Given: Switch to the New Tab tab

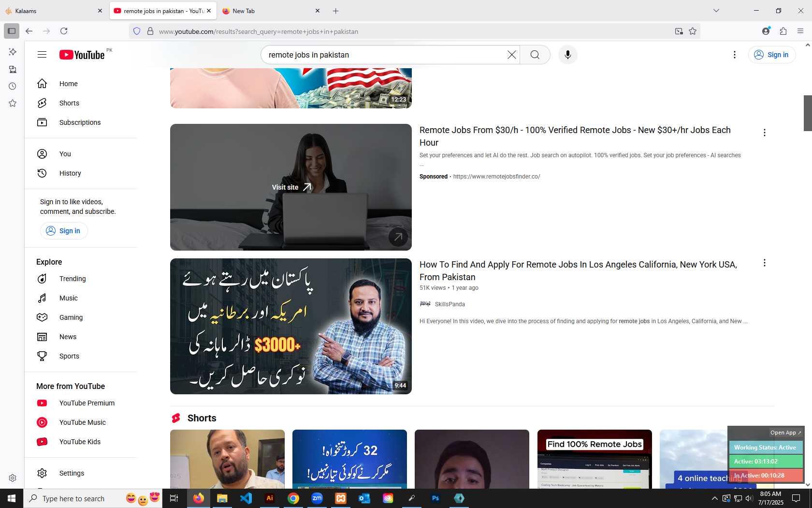Looking at the screenshot, I should click(271, 11).
